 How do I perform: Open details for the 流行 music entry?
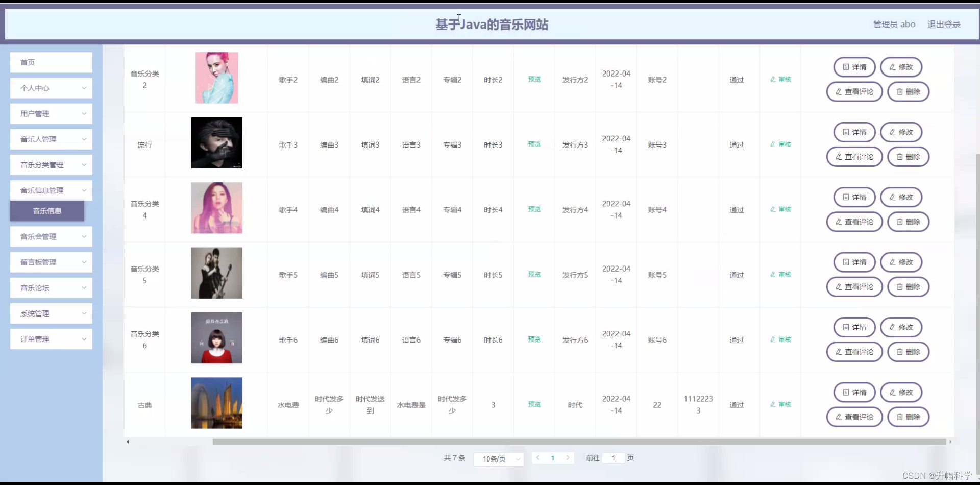[x=854, y=132]
